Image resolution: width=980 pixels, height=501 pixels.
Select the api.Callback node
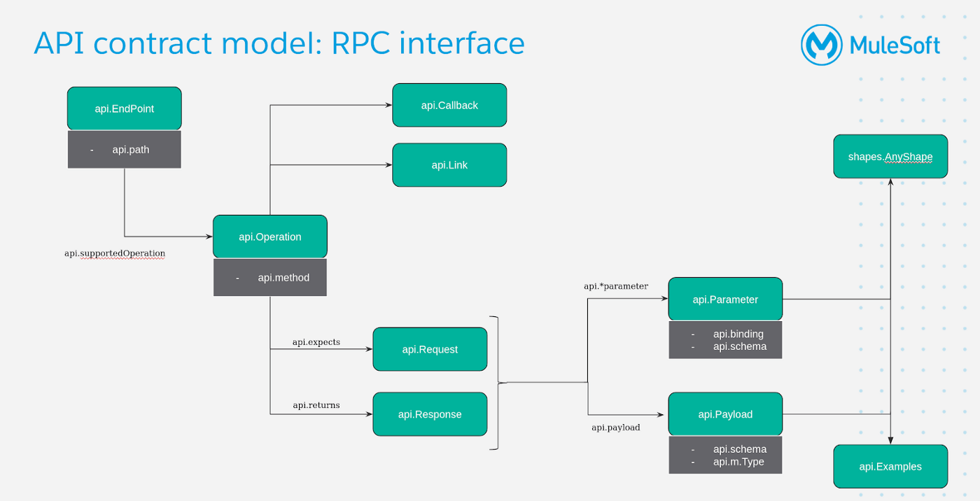pos(449,105)
